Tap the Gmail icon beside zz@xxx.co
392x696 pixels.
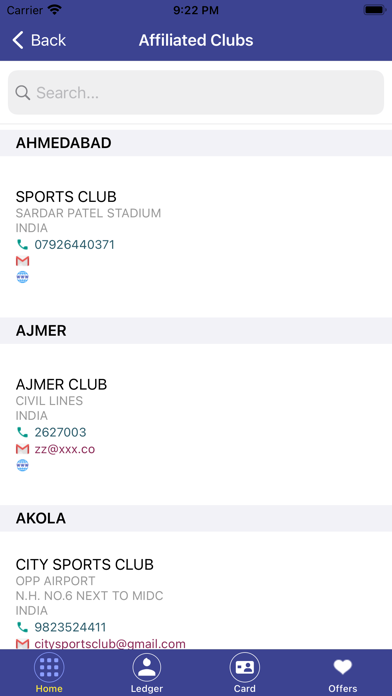point(22,449)
